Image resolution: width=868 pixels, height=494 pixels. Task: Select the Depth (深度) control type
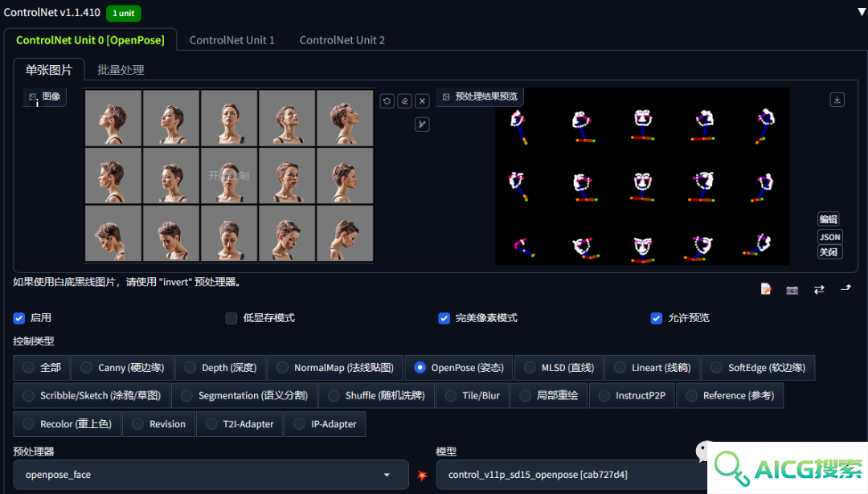[220, 367]
